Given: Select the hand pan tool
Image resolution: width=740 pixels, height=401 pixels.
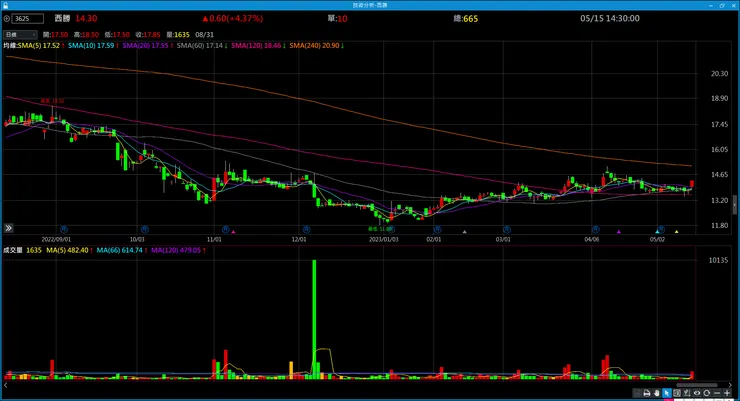Looking at the screenshot, I should [x=657, y=393].
